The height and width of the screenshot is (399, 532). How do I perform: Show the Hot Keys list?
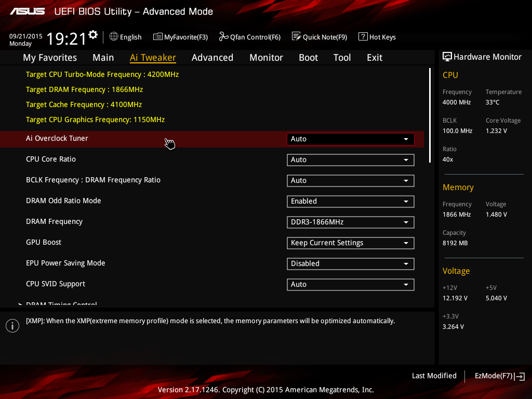377,37
